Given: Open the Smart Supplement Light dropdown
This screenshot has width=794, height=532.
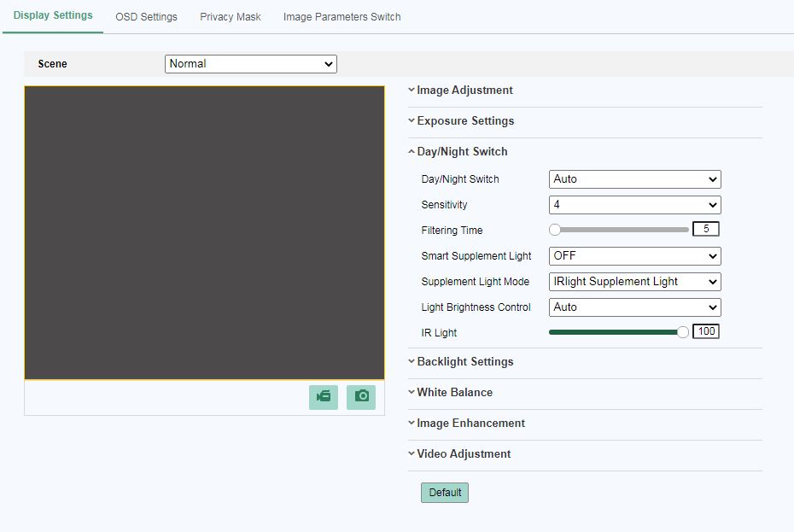Looking at the screenshot, I should pyautogui.click(x=634, y=256).
